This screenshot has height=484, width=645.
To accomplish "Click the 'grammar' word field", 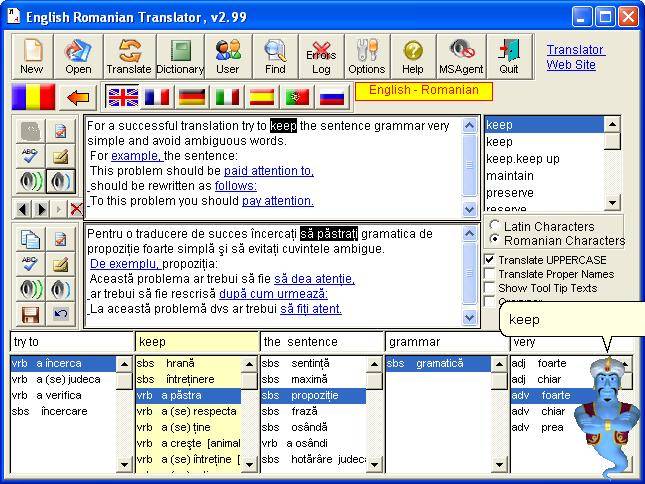I will coord(446,342).
